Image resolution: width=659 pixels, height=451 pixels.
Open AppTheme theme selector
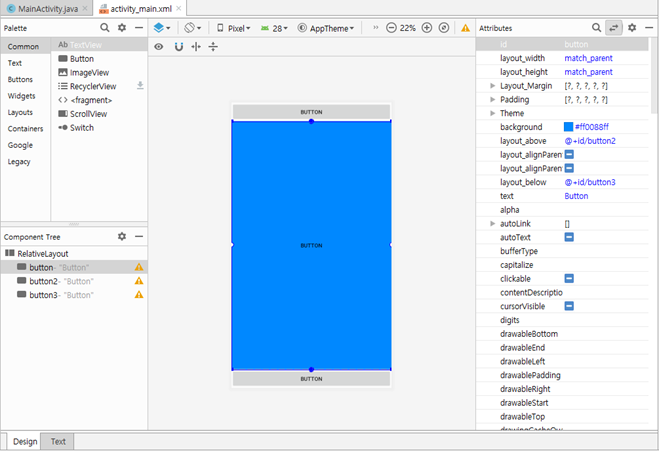pyautogui.click(x=326, y=28)
